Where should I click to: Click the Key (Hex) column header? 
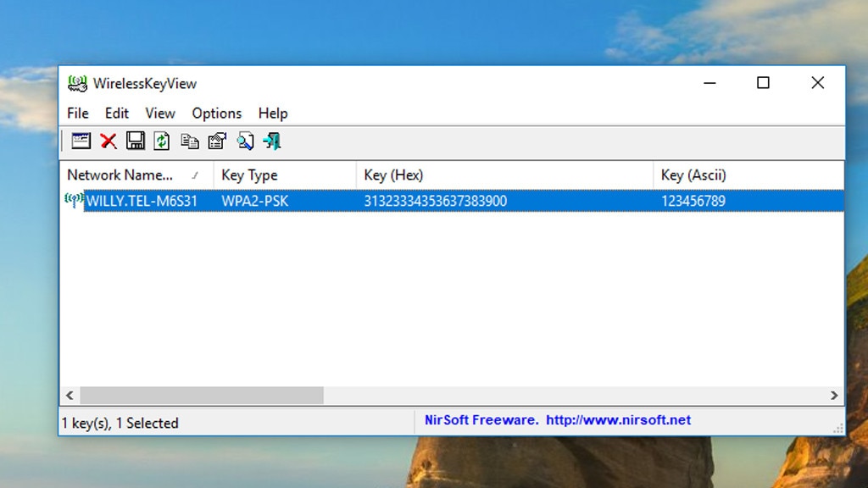[393, 175]
